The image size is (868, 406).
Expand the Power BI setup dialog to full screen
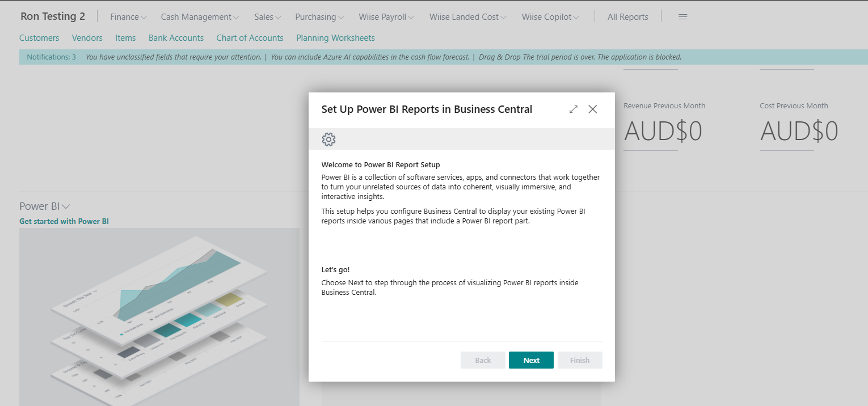coord(574,109)
